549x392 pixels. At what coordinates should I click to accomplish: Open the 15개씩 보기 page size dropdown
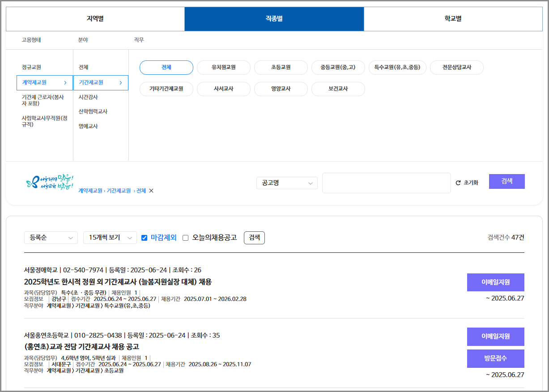(x=110, y=238)
